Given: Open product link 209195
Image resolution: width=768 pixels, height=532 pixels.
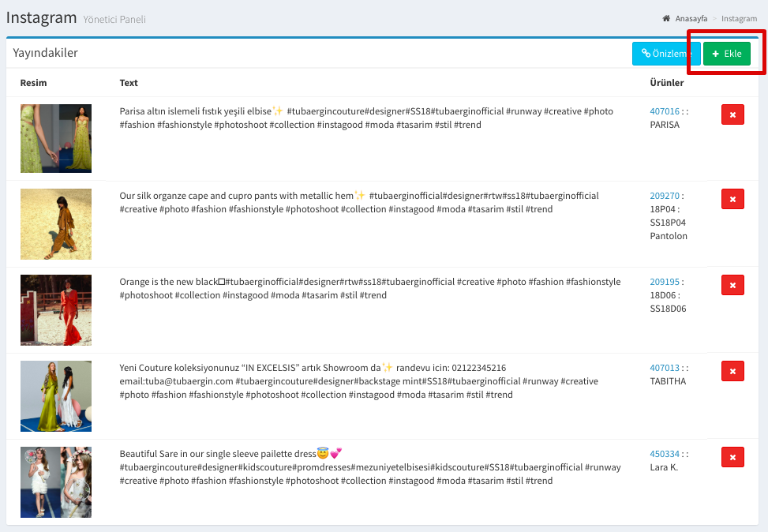Looking at the screenshot, I should tap(664, 282).
